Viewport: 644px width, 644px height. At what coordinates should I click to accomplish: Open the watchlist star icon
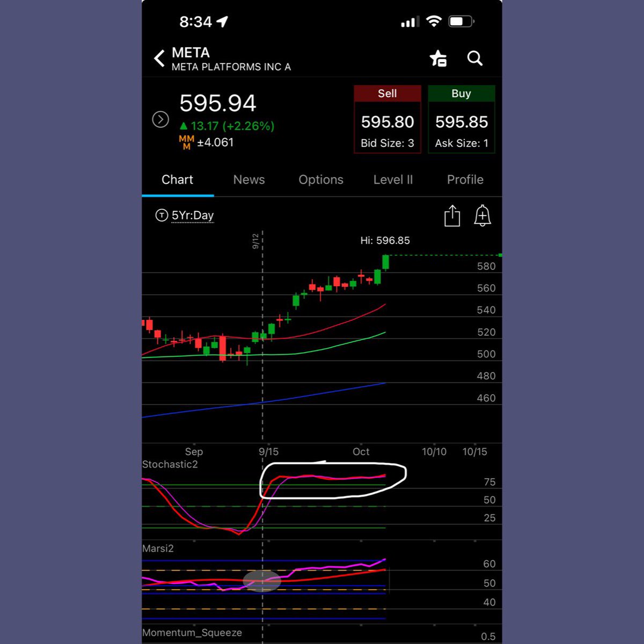[438, 58]
